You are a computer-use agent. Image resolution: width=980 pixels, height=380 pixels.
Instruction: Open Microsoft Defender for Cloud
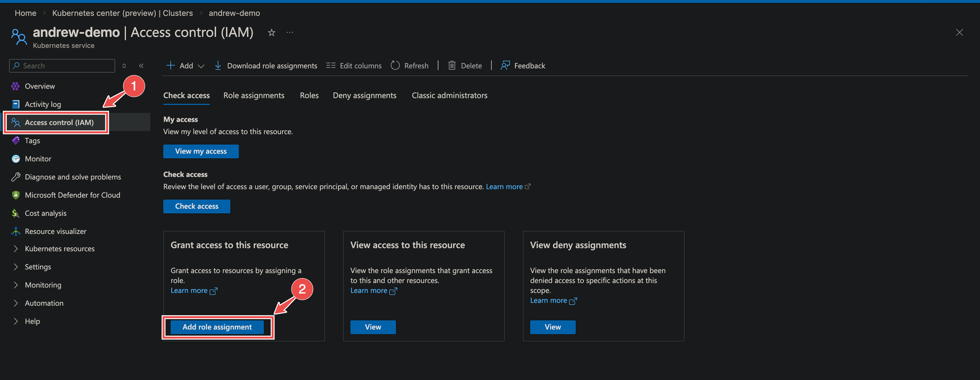pyautogui.click(x=72, y=195)
